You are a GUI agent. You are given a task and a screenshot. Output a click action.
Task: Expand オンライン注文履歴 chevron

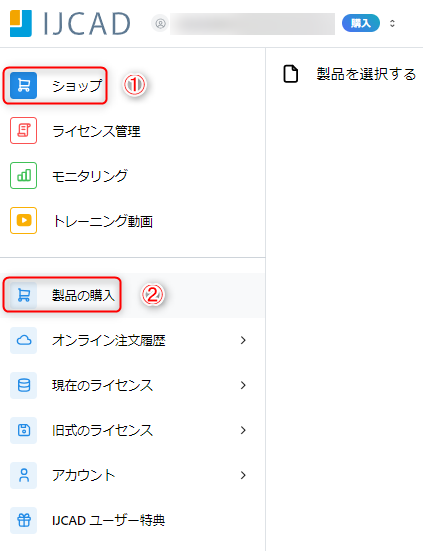pyautogui.click(x=243, y=340)
